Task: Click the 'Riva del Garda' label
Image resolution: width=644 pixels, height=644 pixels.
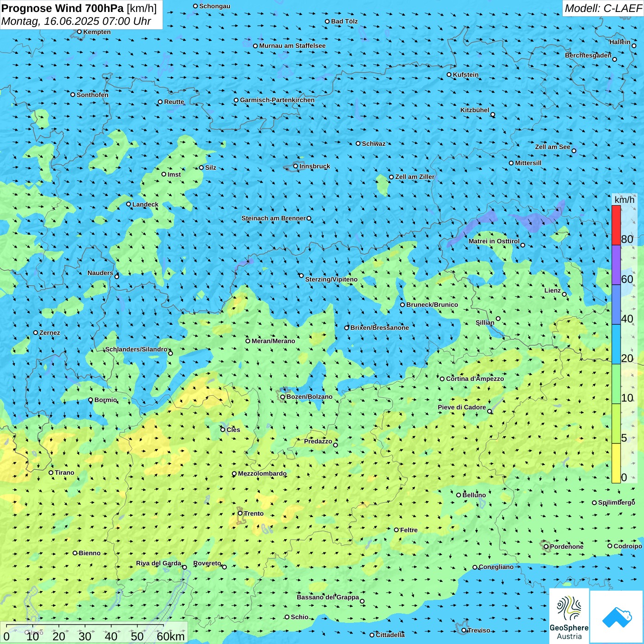Action: tap(159, 563)
